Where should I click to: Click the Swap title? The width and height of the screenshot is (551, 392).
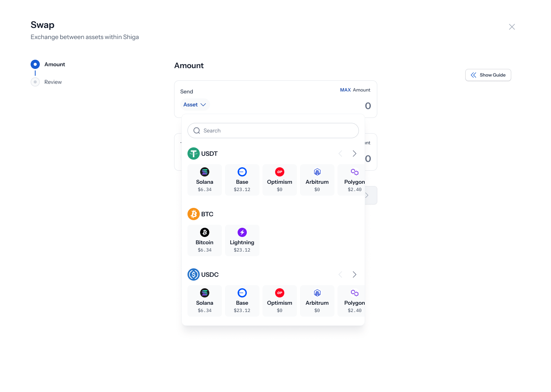42,25
